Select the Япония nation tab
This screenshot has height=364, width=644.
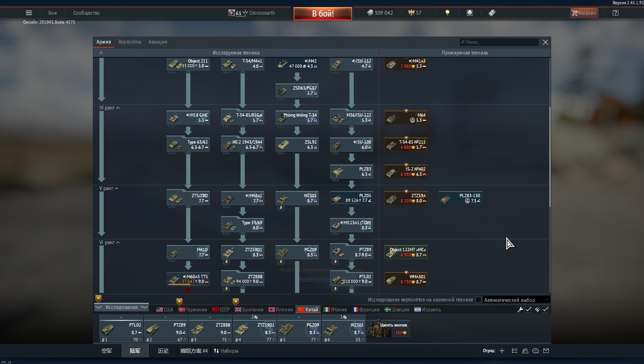coord(280,309)
